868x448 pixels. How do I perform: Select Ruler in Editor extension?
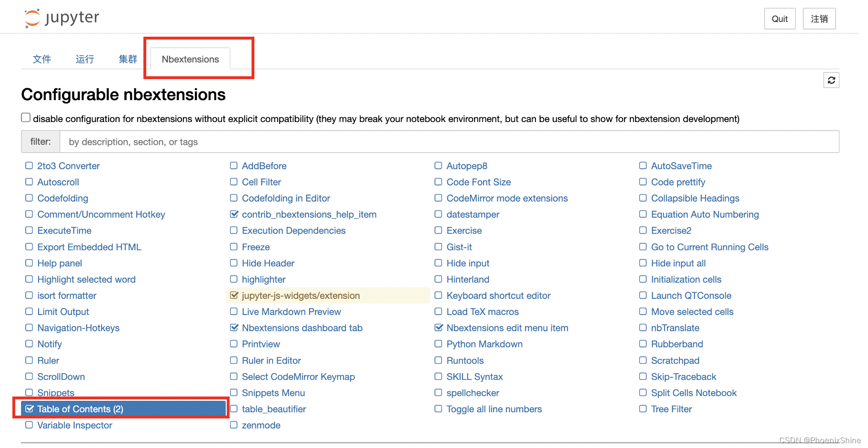pos(271,360)
